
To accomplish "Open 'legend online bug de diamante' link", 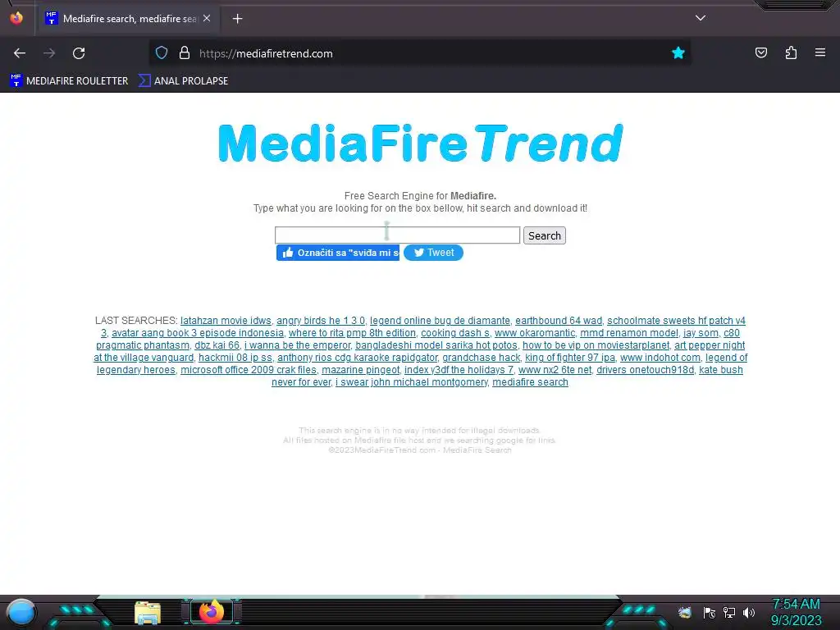I will pyautogui.click(x=440, y=321).
